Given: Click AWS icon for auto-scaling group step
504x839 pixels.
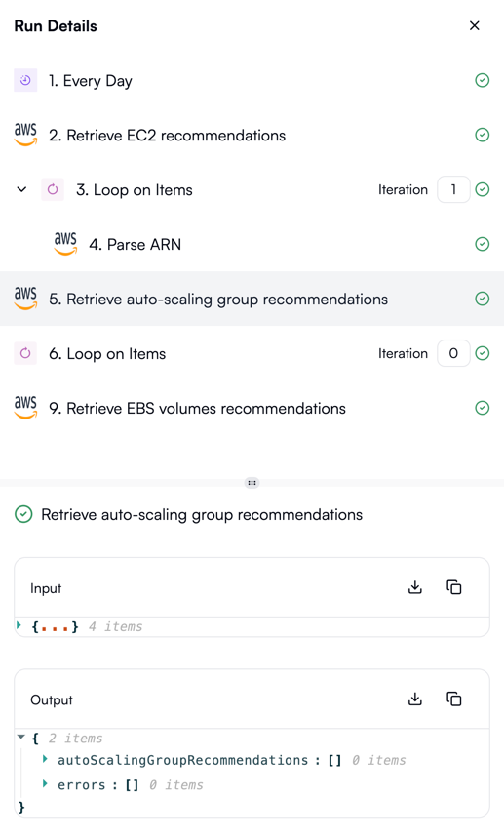Looking at the screenshot, I should [x=25, y=299].
